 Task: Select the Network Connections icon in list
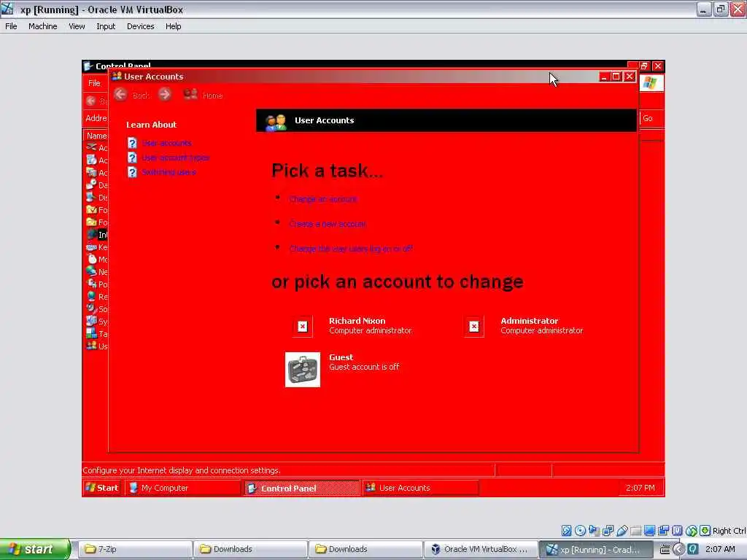click(91, 272)
